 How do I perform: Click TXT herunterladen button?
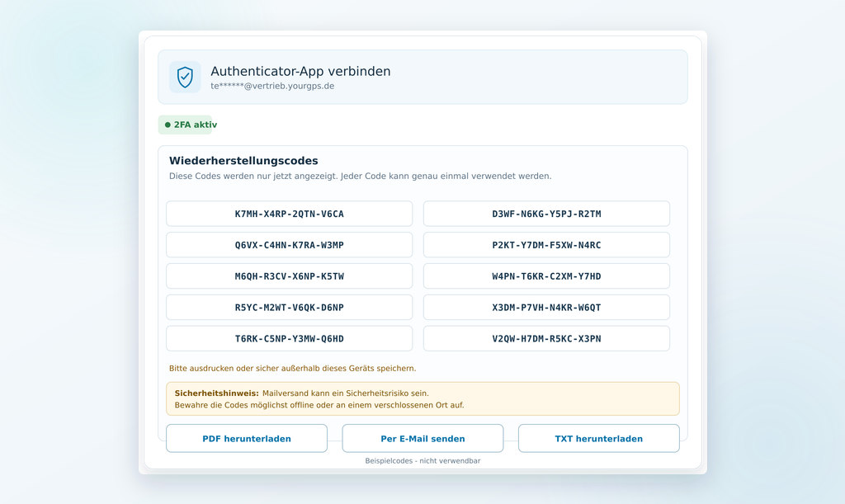pyautogui.click(x=599, y=438)
